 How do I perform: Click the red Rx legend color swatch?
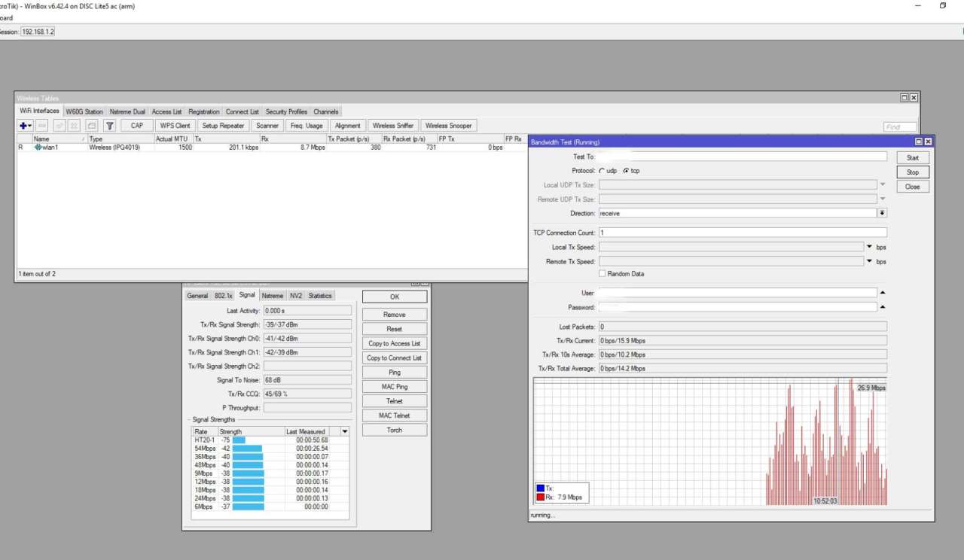point(540,498)
